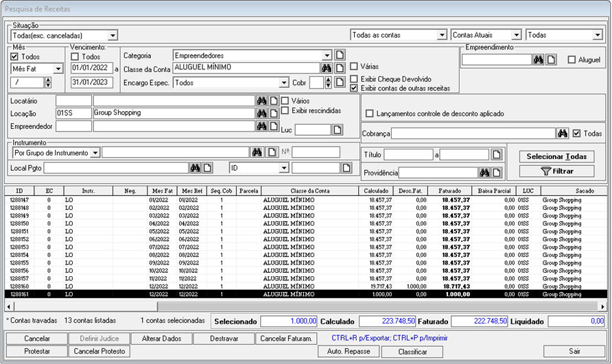612x364 pixels.
Task: Search Empreendimento with binoculars icon
Action: click(538, 60)
